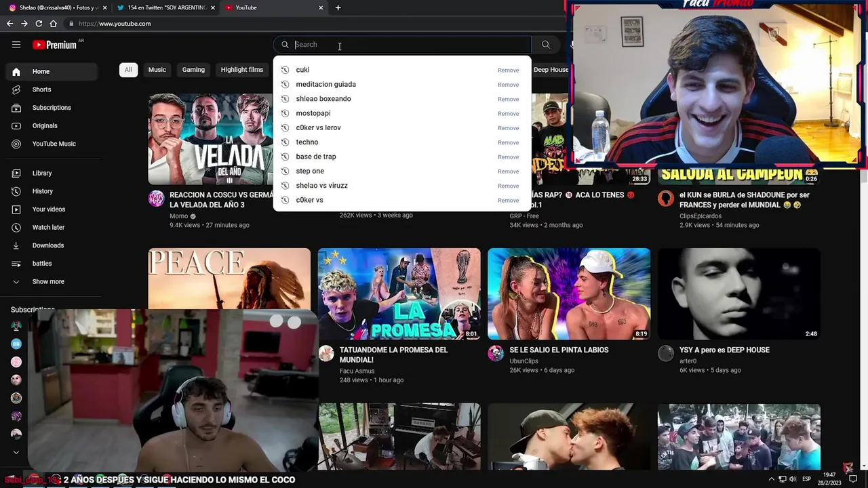Click the YouTube Premium logo
Viewport: 868px width, 488px height.
[x=56, y=45]
